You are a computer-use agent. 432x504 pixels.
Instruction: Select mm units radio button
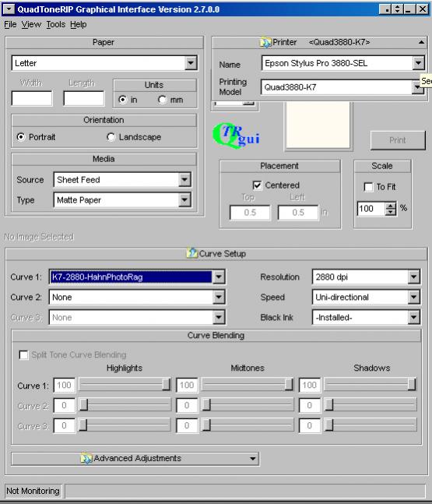[x=162, y=100]
